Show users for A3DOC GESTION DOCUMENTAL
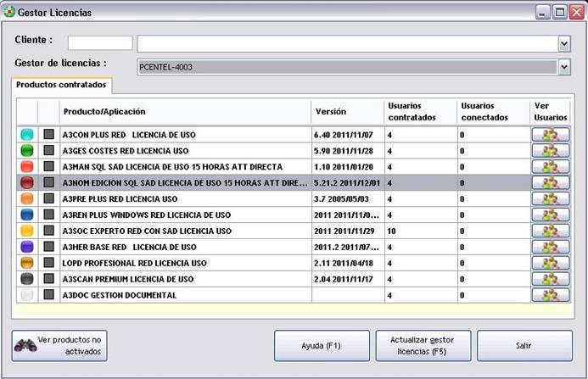Screen dimensions: 588x379 (x=550, y=295)
